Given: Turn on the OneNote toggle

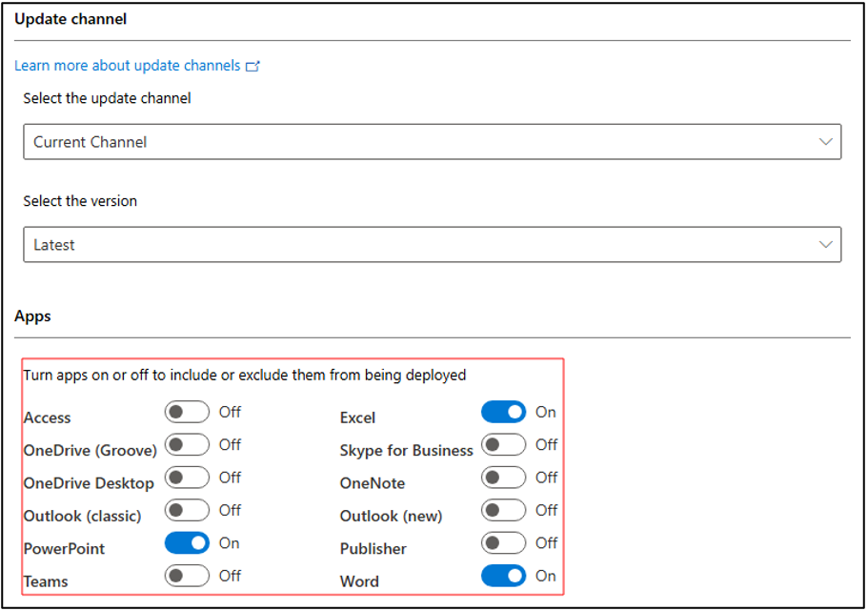Looking at the screenshot, I should click(503, 477).
